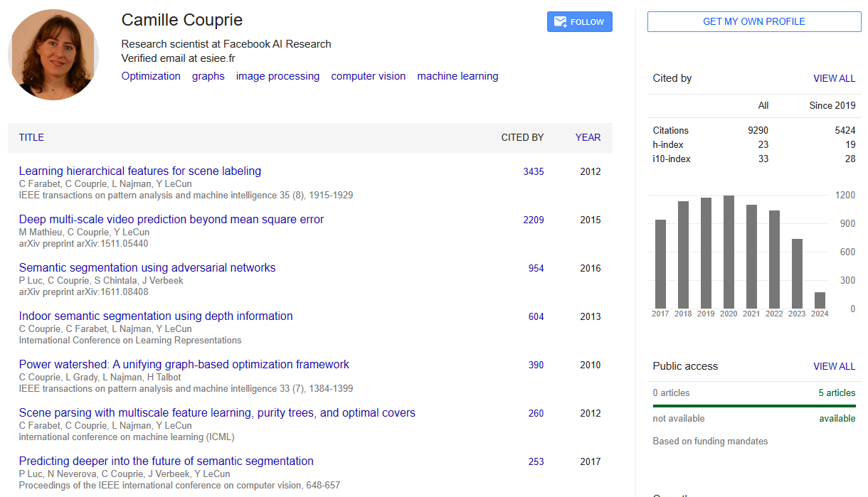Click the 5 articles available link

click(x=837, y=392)
